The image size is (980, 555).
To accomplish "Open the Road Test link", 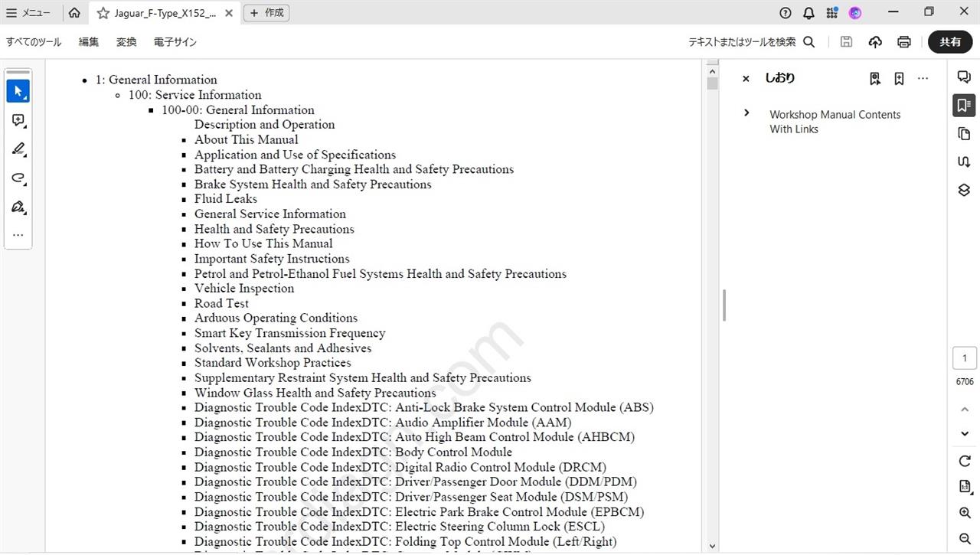I will click(220, 303).
